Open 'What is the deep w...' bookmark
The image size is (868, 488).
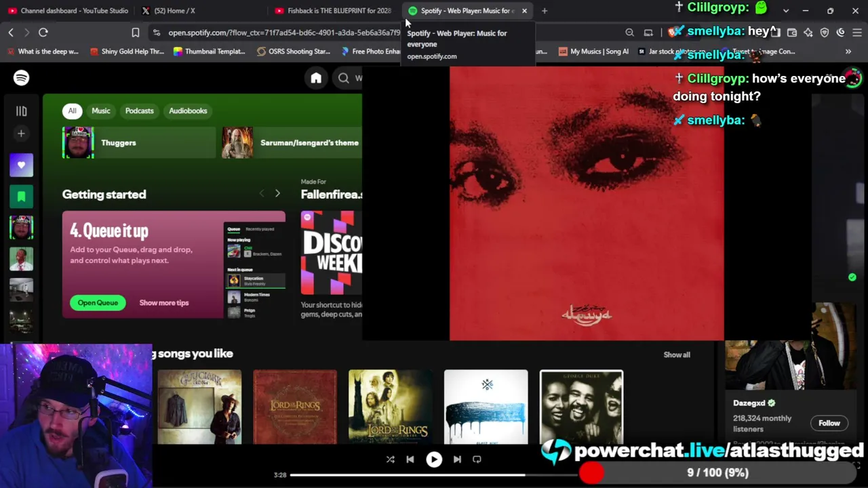[x=43, y=52]
